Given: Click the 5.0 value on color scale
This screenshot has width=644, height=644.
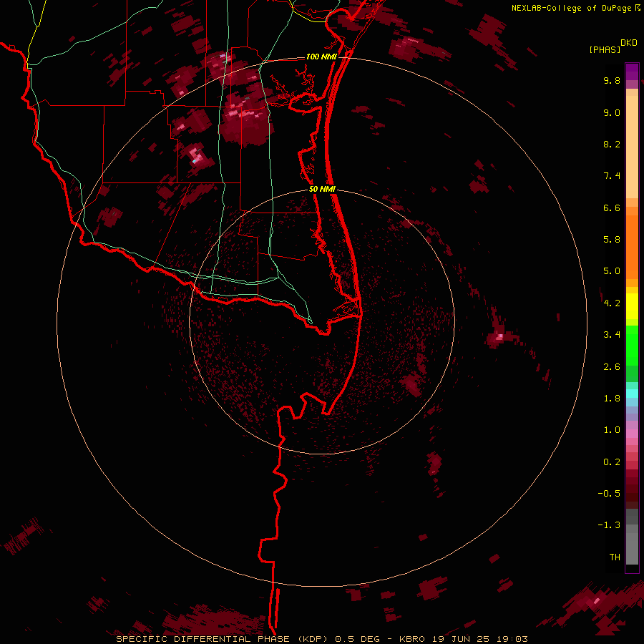Looking at the screenshot, I should [612, 271].
